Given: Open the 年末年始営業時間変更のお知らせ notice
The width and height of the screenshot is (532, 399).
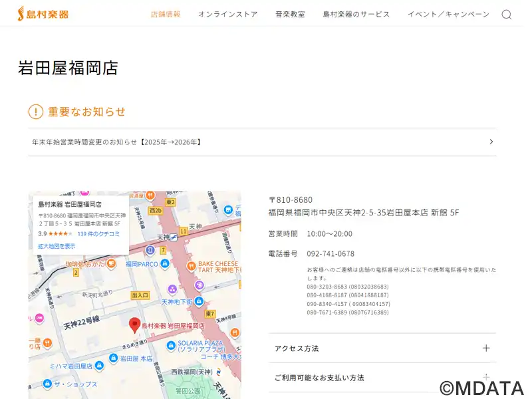Looking at the screenshot, I should click(262, 142).
